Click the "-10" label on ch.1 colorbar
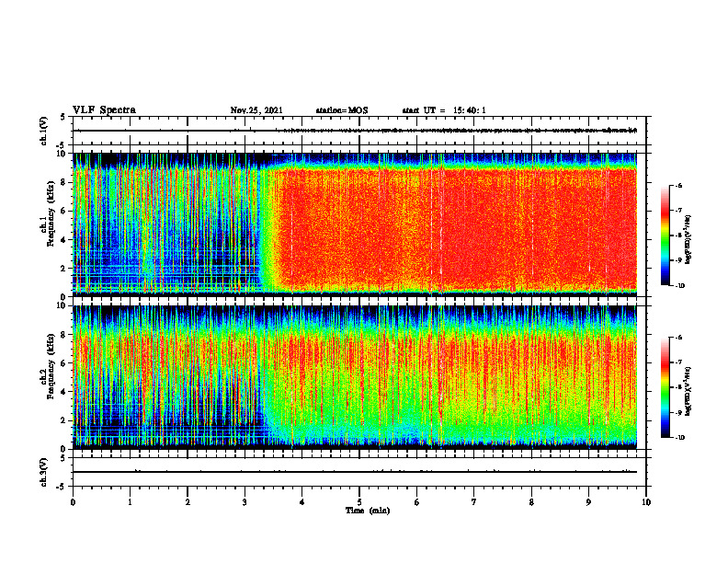The width and height of the screenshot is (728, 563). (679, 286)
